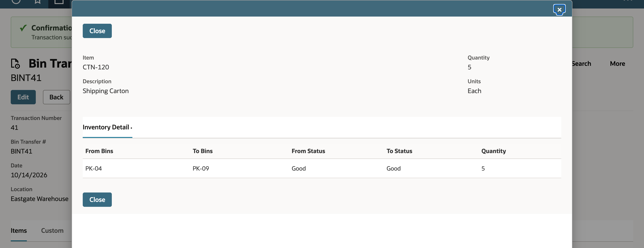Open the Inventory Detail tab
This screenshot has width=644, height=248.
[107, 127]
